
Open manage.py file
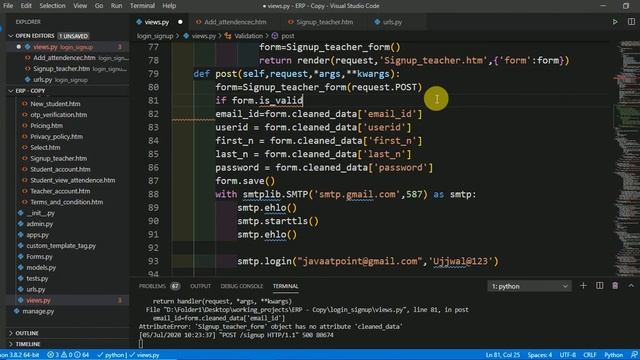38,311
